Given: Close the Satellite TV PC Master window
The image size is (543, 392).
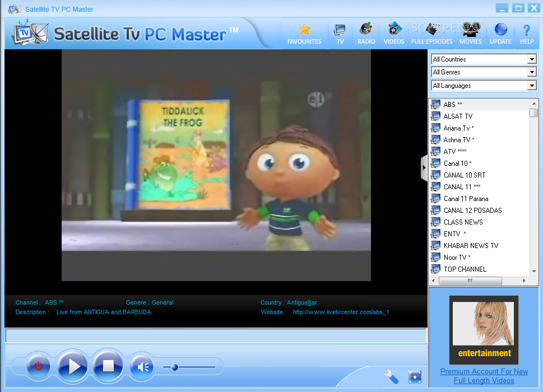Looking at the screenshot, I should [534, 8].
